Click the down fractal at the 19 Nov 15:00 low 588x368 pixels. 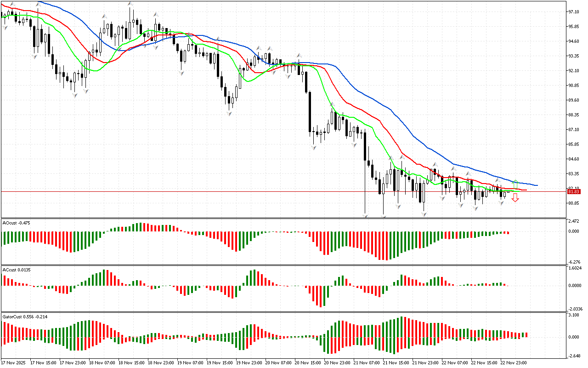pos(229,113)
